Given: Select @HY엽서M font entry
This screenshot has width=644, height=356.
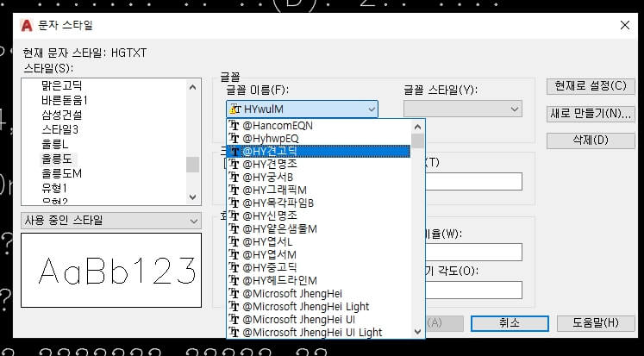Looking at the screenshot, I should click(x=319, y=254).
